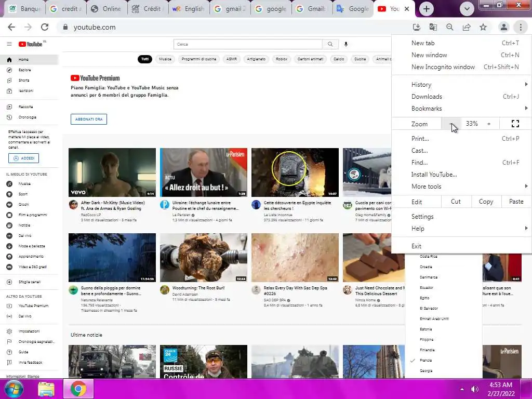The image size is (532, 399).
Task: Open After Dark Mr.Kitty video thumbnail
Action: 112,172
